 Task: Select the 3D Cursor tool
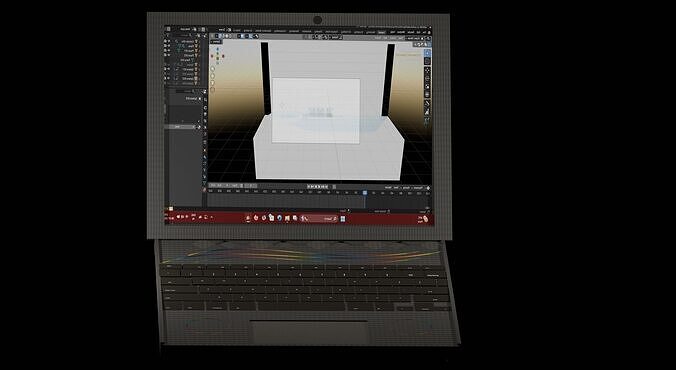[428, 61]
